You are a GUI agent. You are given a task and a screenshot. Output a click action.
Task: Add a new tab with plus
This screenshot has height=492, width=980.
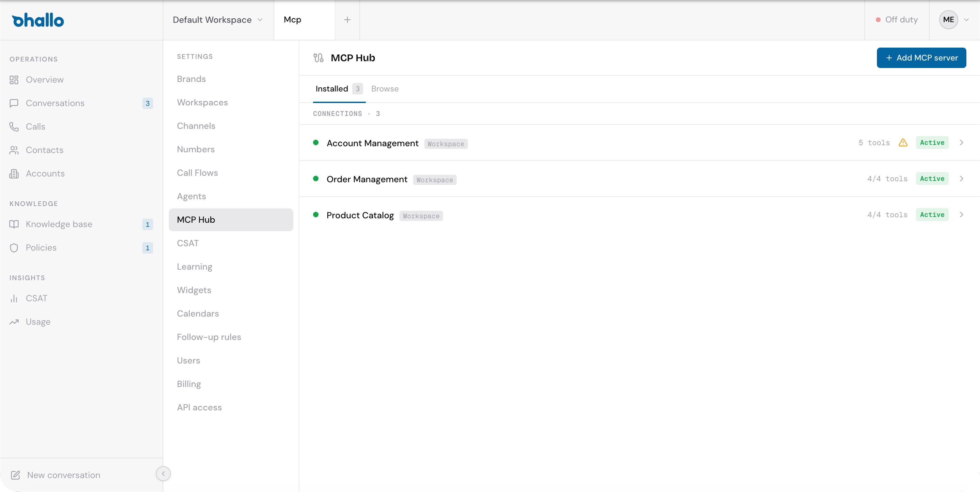(347, 20)
